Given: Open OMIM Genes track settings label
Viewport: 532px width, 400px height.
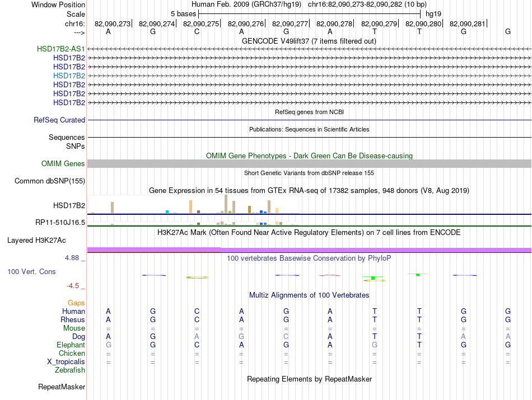Looking at the screenshot, I should click(x=63, y=164).
